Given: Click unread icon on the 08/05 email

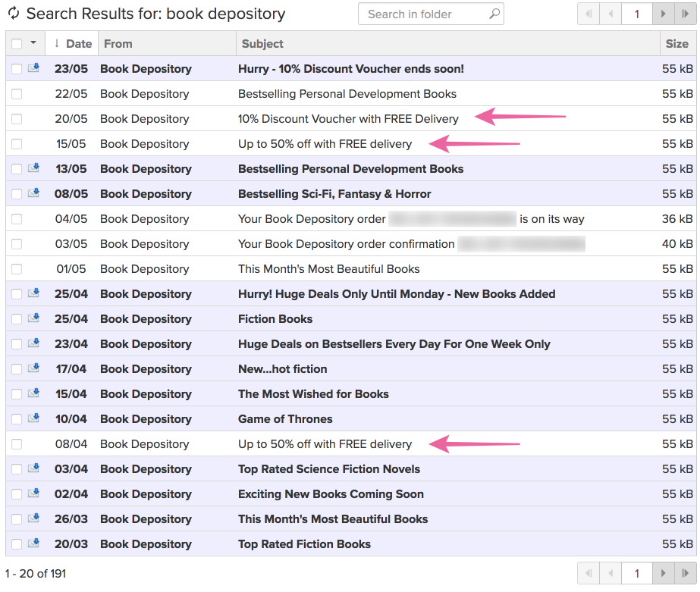Looking at the screenshot, I should [33, 193].
